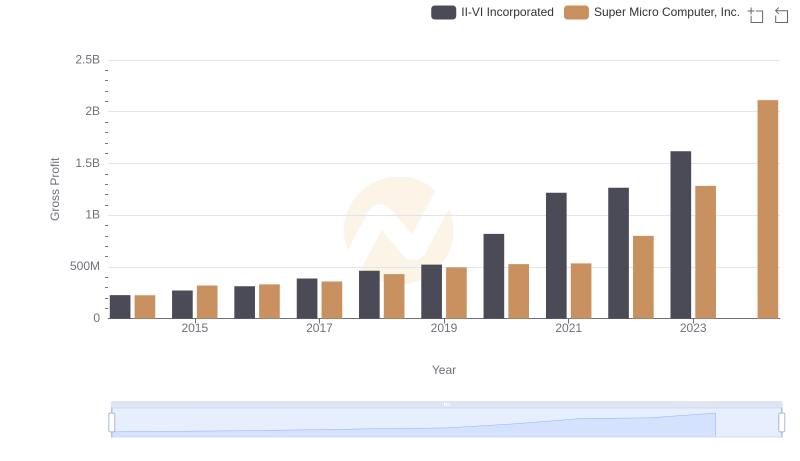Click the zoom area select icon
This screenshot has width=800, height=461.
coord(756,15)
